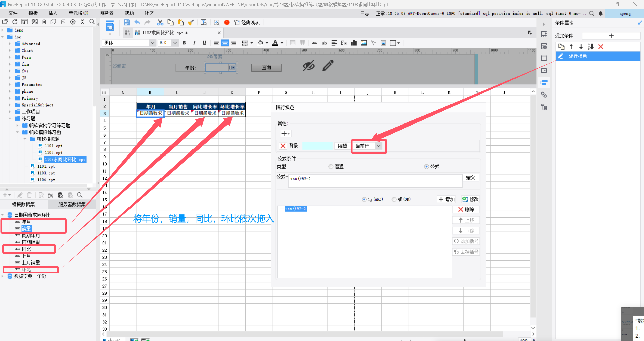Collapse the 练习题 folder in tree
The width and height of the screenshot is (644, 341).
click(x=10, y=118)
